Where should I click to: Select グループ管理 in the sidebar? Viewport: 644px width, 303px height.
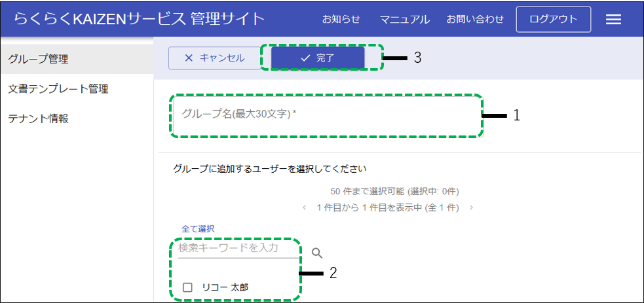tap(38, 59)
